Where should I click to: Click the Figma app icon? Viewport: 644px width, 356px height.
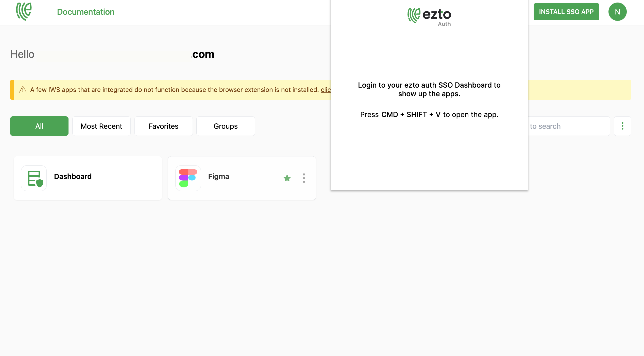click(188, 178)
